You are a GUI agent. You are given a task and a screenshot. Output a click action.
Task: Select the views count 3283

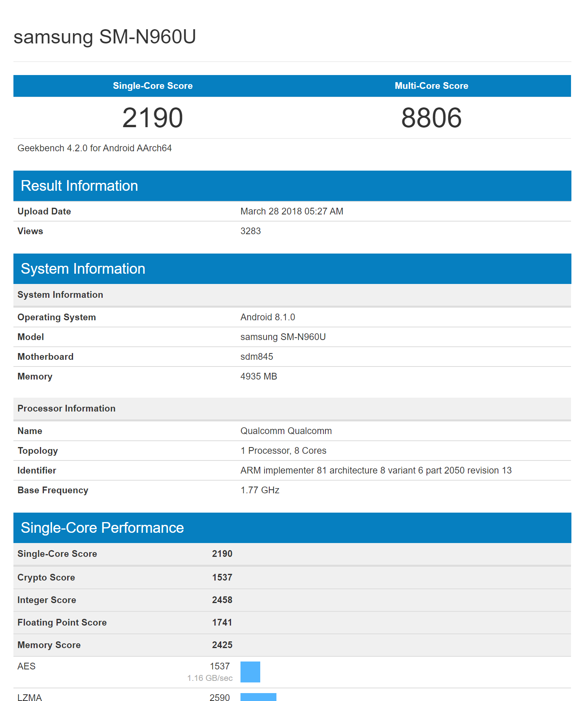[x=251, y=231]
